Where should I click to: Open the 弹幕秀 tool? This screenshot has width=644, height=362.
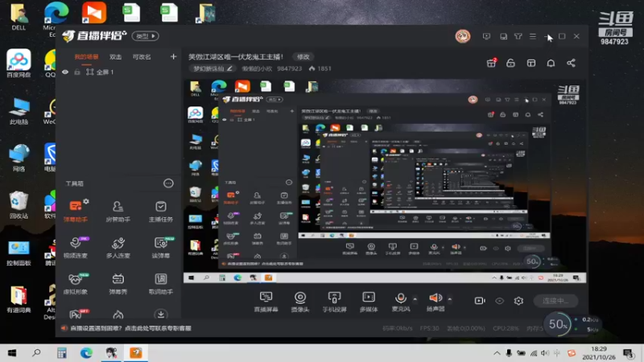(x=118, y=283)
